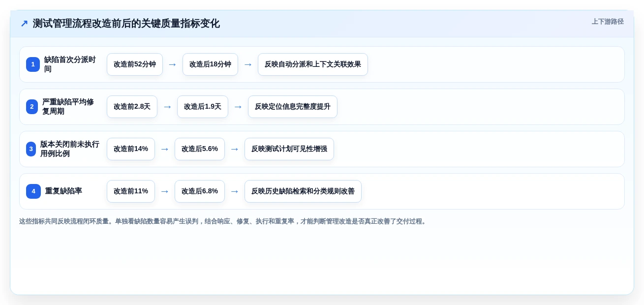
Task: Click the trend arrow icon beside the title
Action: pos(24,24)
